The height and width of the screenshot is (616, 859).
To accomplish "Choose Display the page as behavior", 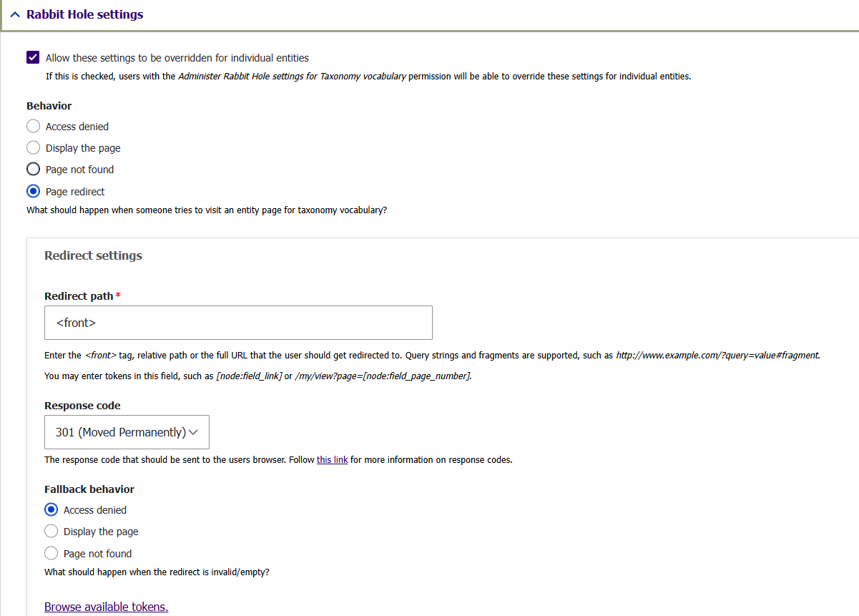I will click(x=33, y=147).
